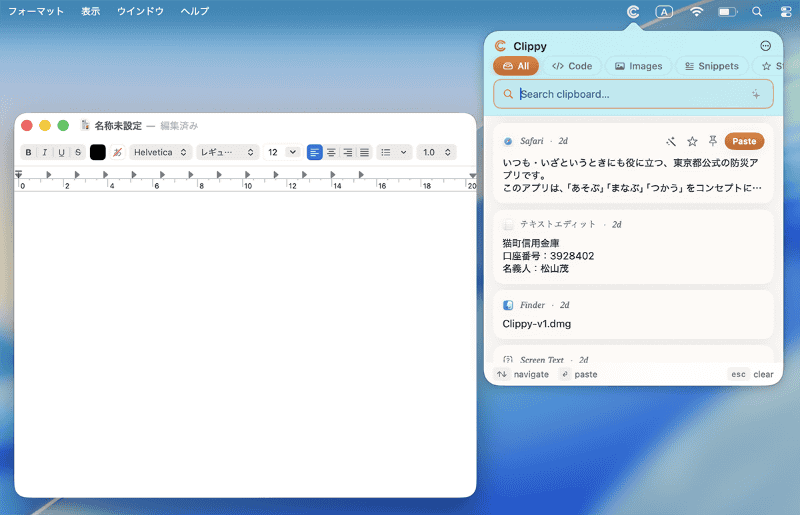Click the Clippy menu bar icon
This screenshot has width=800, height=515.
click(x=633, y=11)
